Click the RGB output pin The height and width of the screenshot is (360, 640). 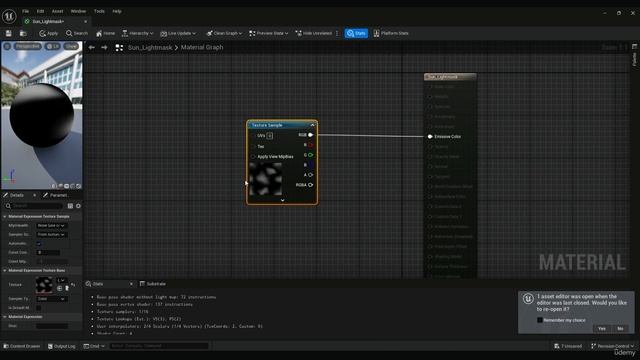310,135
